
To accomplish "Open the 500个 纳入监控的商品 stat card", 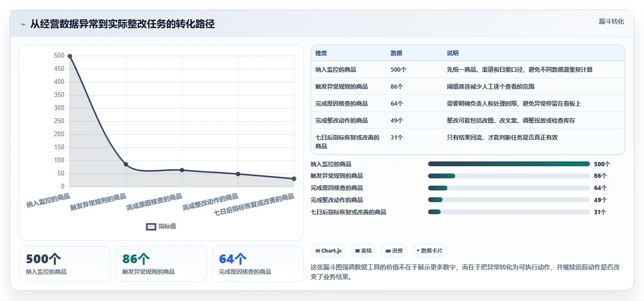I will [65, 264].
